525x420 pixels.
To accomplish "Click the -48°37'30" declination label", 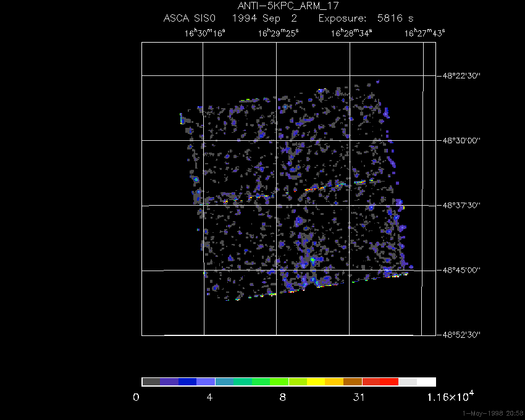I will 469,205.
